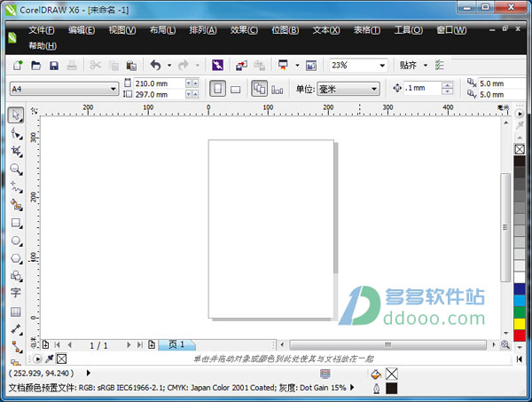
Task: Expand the coordinates status arrow
Action: (x=88, y=373)
